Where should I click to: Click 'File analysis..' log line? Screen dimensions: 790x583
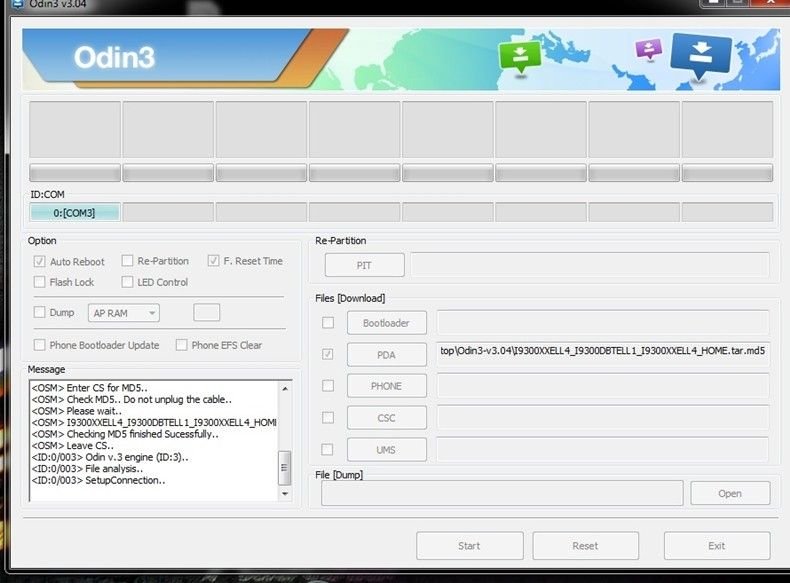click(x=87, y=469)
